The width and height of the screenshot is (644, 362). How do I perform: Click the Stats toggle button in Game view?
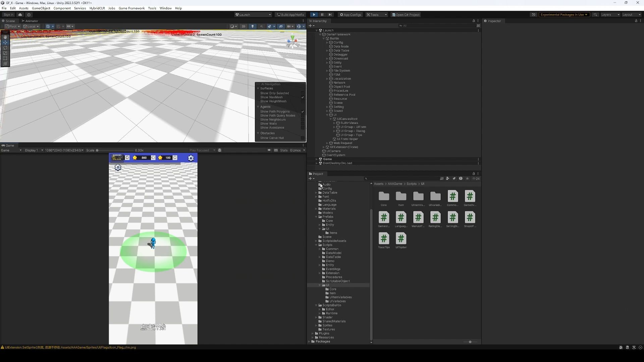(283, 150)
